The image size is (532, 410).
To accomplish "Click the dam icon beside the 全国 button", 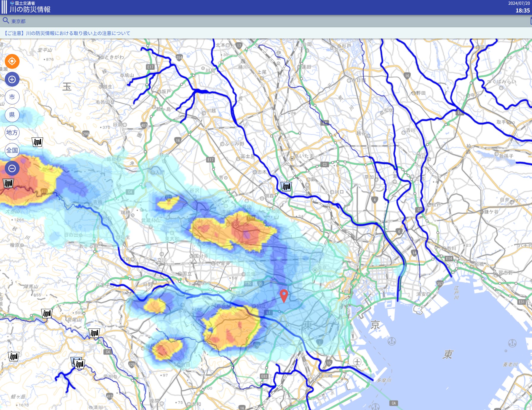I will [x=8, y=184].
